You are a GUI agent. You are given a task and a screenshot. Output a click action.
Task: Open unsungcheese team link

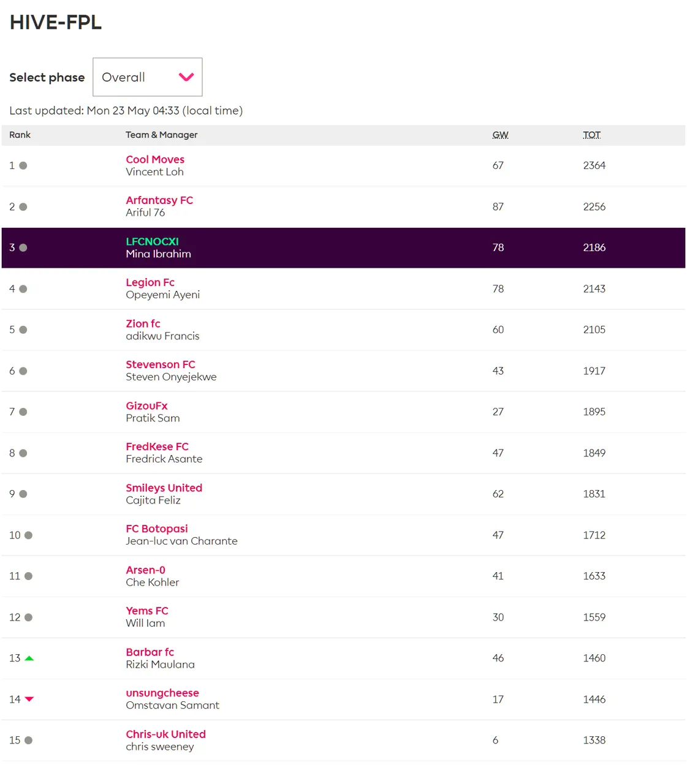pos(162,693)
